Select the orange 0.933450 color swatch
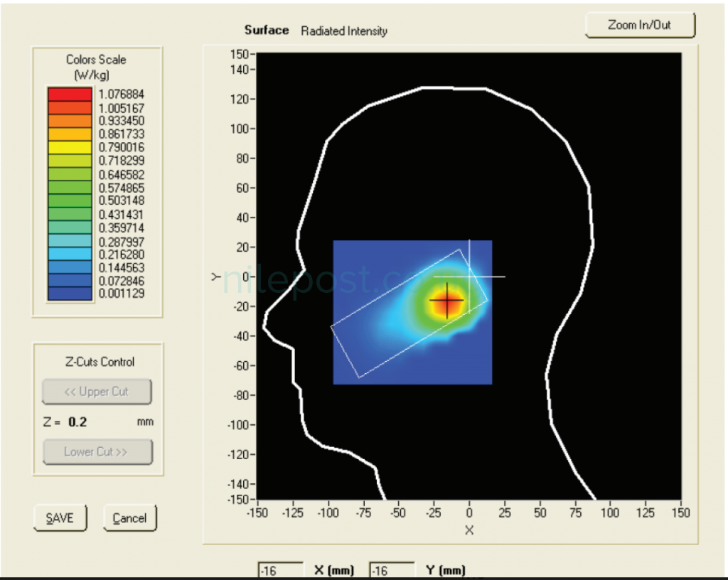Screen dimensions: 728x580 pyautogui.click(x=70, y=121)
